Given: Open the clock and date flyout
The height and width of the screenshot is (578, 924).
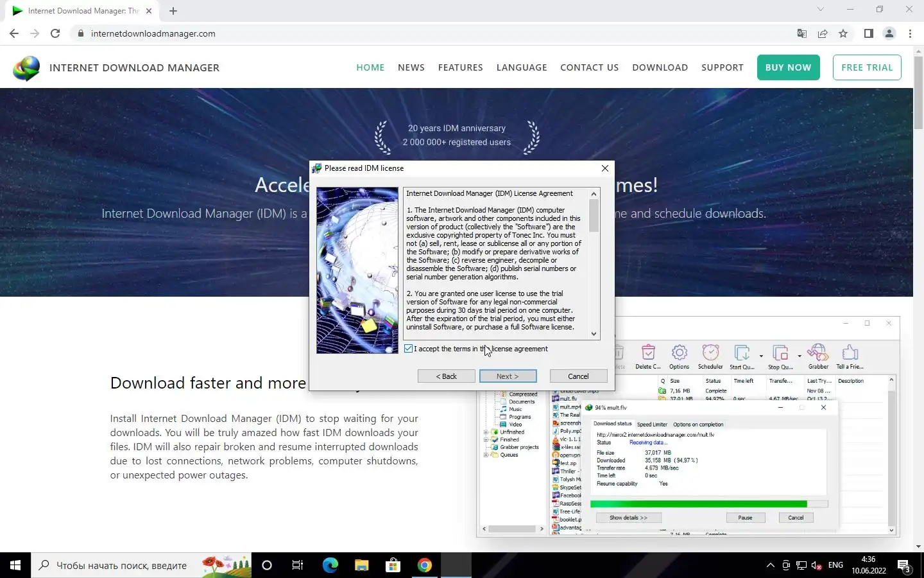Looking at the screenshot, I should tap(869, 565).
